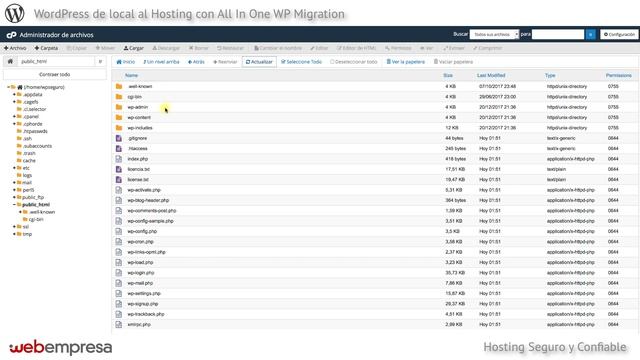This screenshot has height=360, width=640.
Task: Select .htpasswds in folder tree
Action: 35,131
